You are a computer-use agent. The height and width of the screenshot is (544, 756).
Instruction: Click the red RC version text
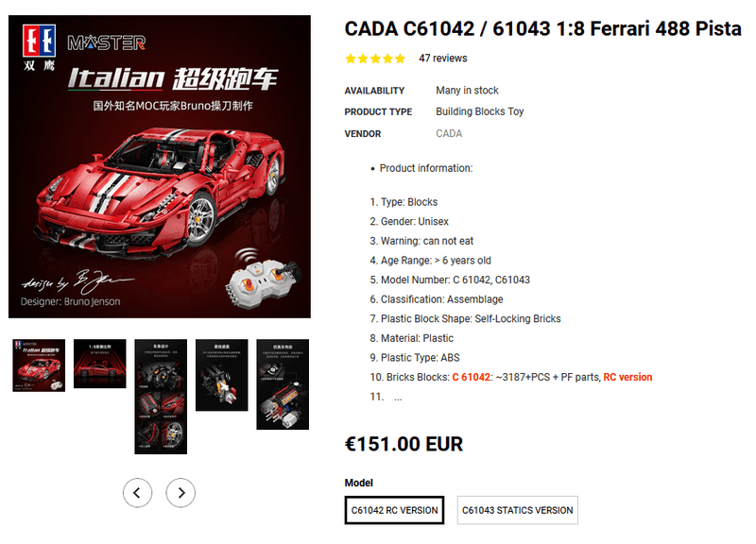[x=627, y=377]
